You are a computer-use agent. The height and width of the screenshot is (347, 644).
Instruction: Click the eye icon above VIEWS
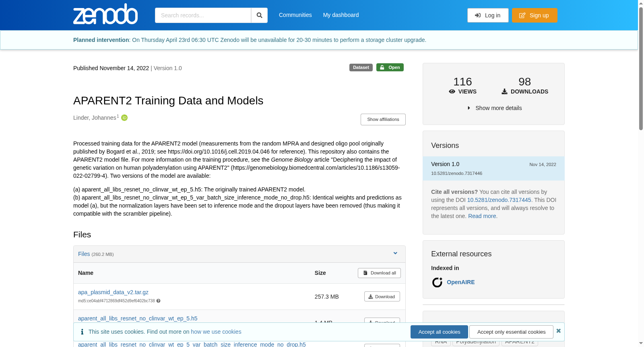452,91
